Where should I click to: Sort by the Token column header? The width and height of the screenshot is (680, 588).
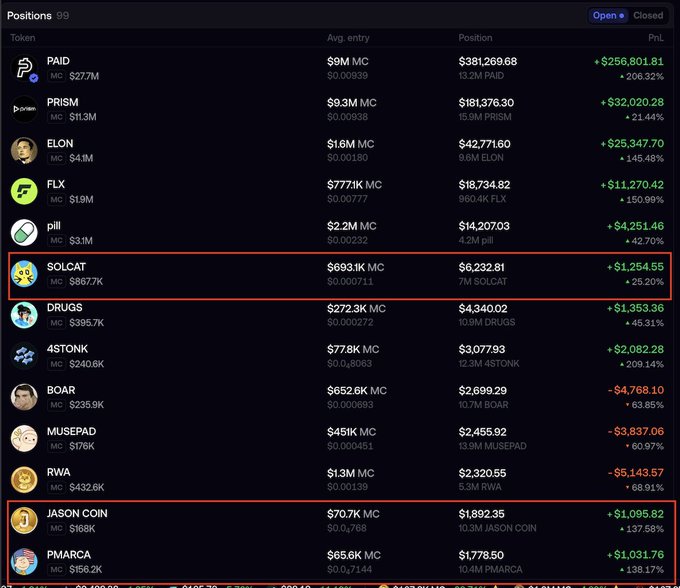coord(23,38)
